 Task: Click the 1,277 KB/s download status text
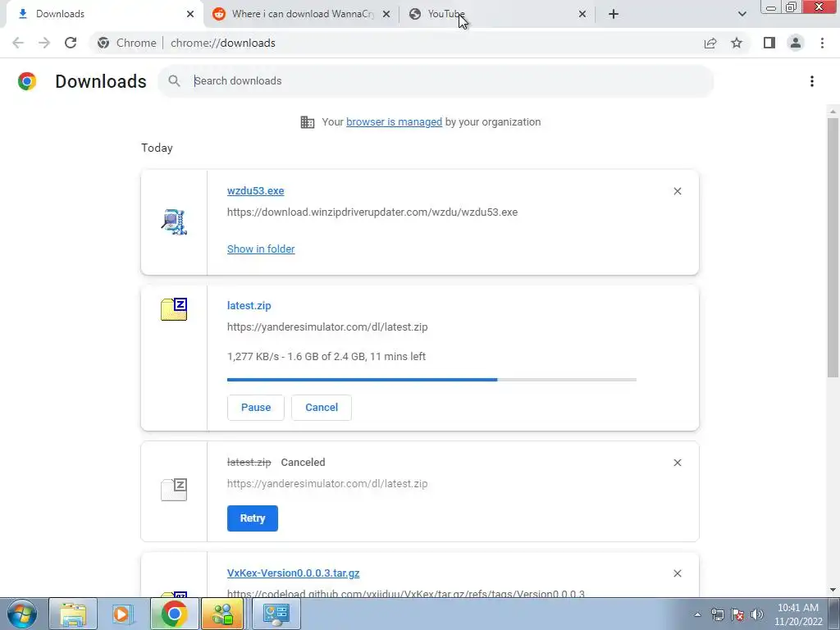coord(326,356)
